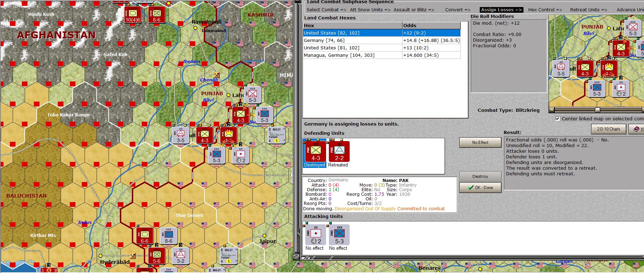The width and height of the screenshot is (644, 273).
Task: Select the PAK 4-3 unit below Lahore on main map
Action: tap(240, 115)
